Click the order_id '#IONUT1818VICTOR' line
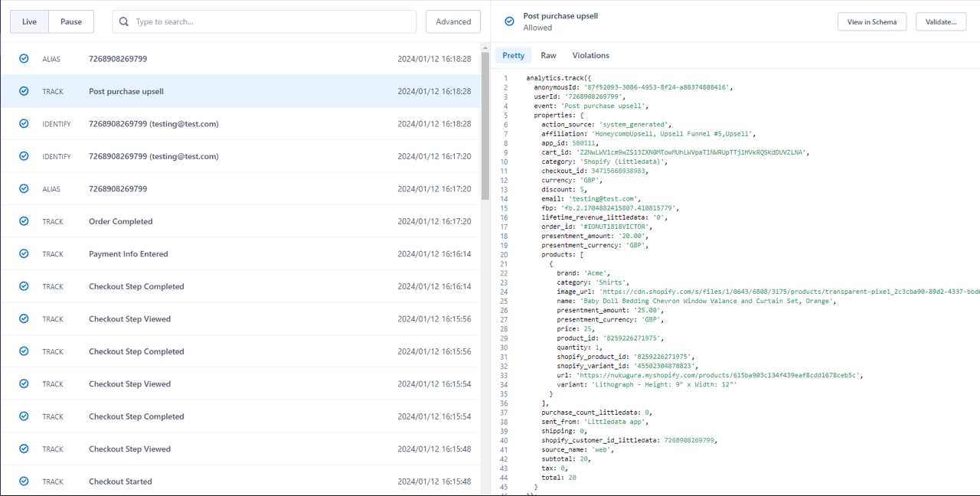The width and height of the screenshot is (980, 496). tap(596, 227)
